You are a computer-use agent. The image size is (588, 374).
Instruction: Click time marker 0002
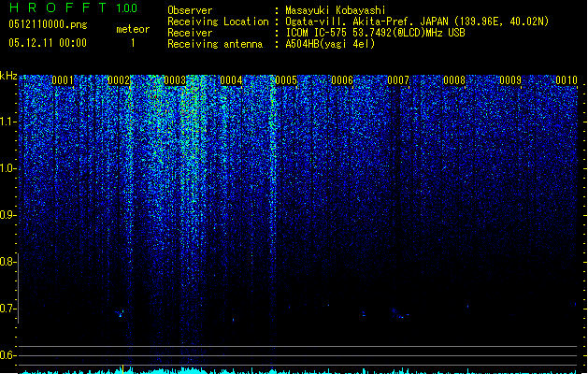(119, 80)
